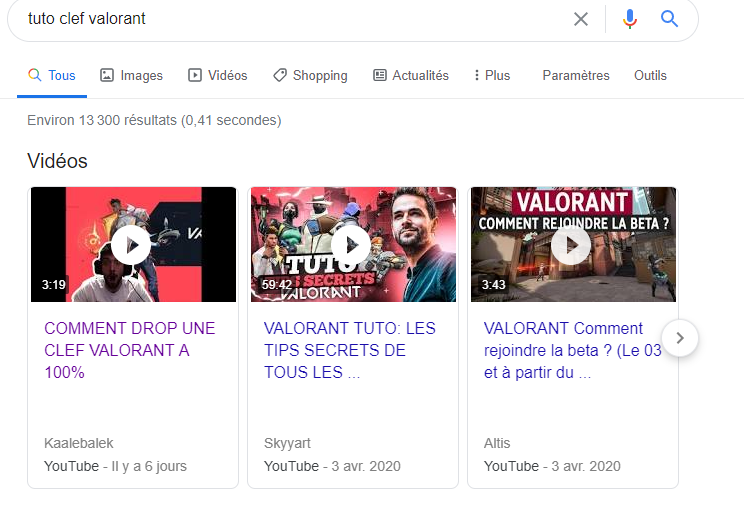Play the 59:42 Skyyart tuto video
744x511 pixels.
coord(353,244)
